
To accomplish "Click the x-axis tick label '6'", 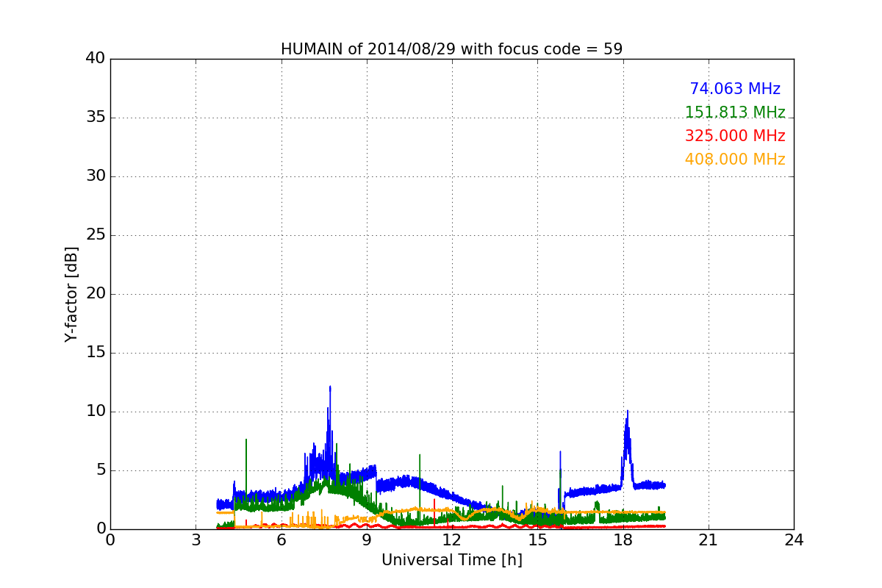I will (x=281, y=539).
